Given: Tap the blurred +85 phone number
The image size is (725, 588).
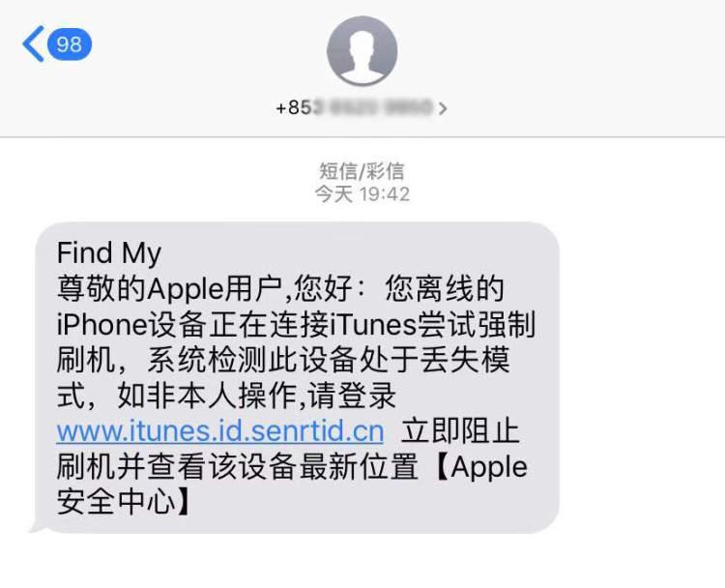Looking at the screenshot, I should (x=354, y=107).
